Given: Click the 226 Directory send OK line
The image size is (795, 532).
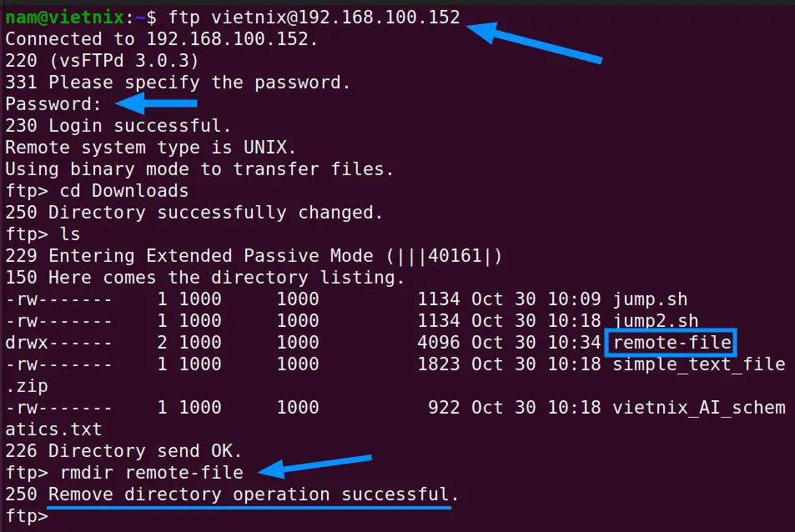Looking at the screenshot, I should pyautogui.click(x=123, y=451).
